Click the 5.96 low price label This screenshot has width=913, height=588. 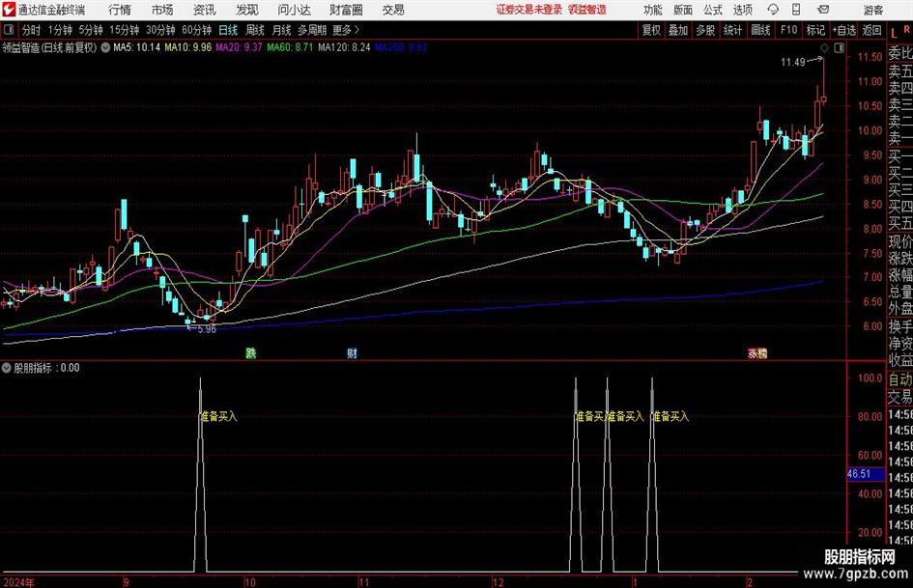click(207, 329)
